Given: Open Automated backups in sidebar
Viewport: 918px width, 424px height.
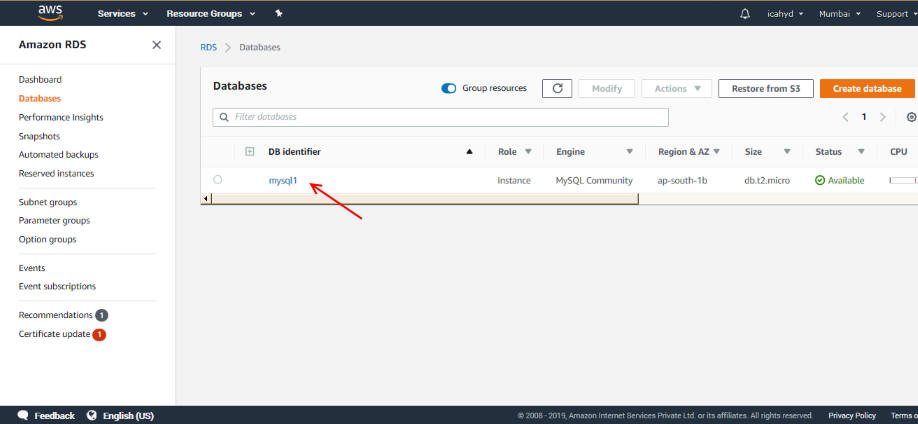Looking at the screenshot, I should pos(59,155).
